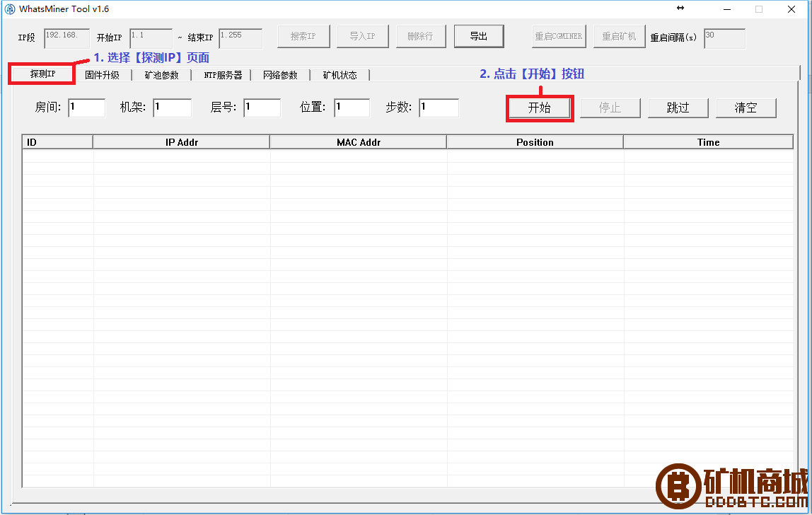Click the 删除行 button
Viewport: 812px width, 515px height.
click(x=420, y=36)
